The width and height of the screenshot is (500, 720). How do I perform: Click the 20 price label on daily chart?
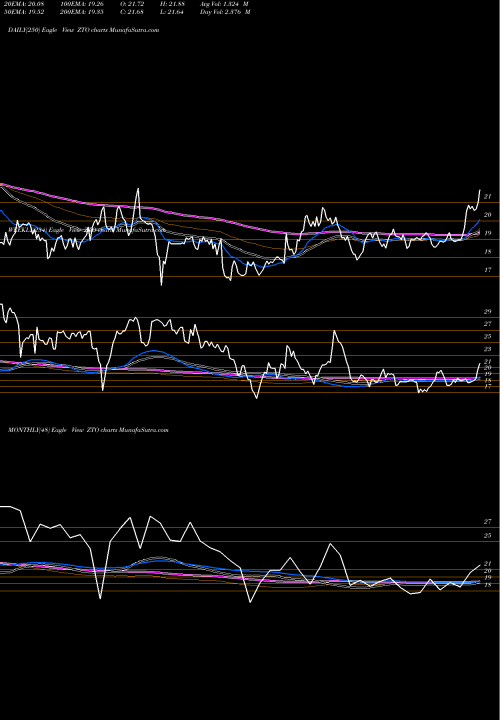488,215
